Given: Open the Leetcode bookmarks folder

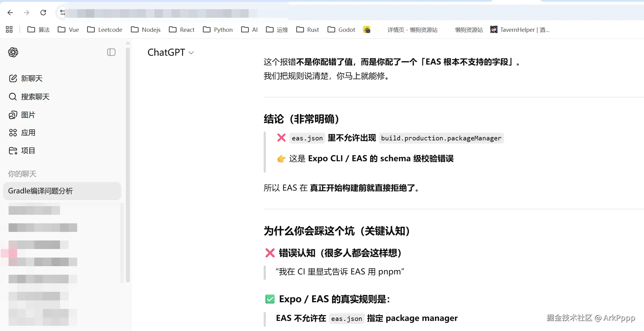Looking at the screenshot, I should click(105, 30).
